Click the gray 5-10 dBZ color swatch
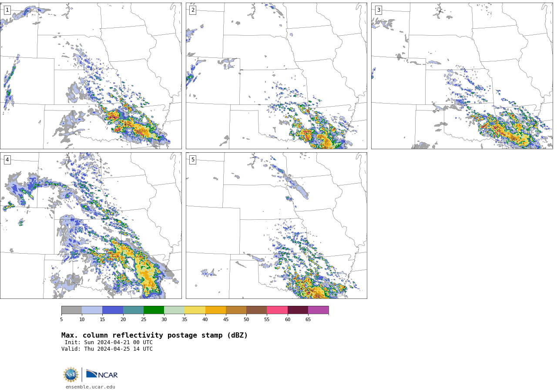This screenshot has height=392, width=557. 71,310
